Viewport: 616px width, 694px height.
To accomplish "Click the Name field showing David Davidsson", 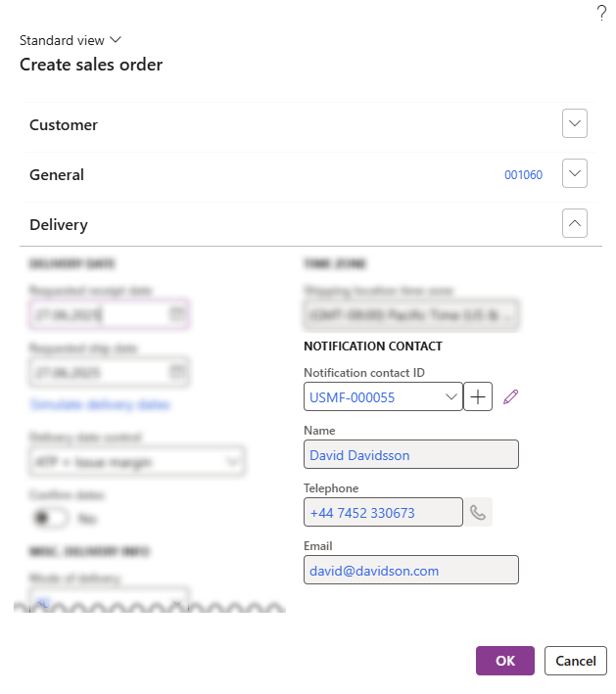I will tap(410, 454).
